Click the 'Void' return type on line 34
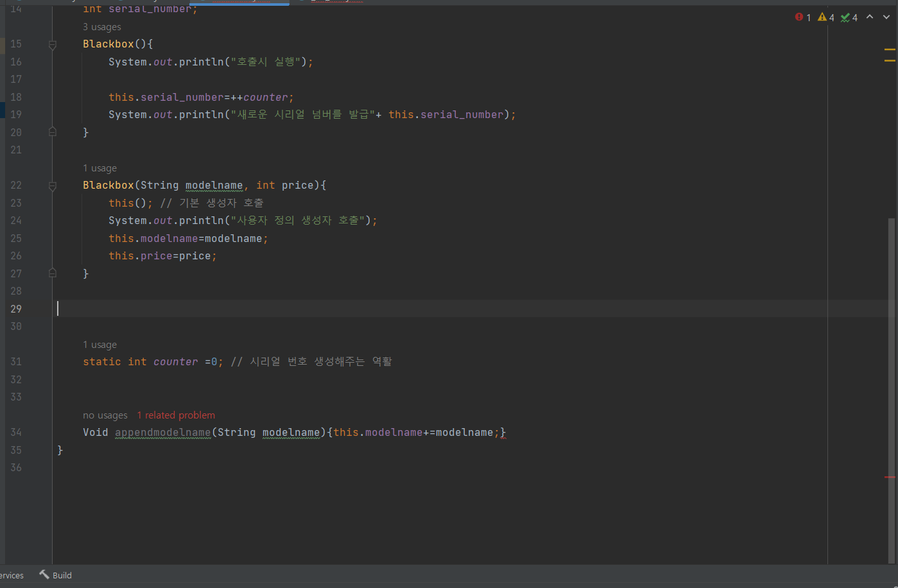The image size is (898, 588). 96,433
